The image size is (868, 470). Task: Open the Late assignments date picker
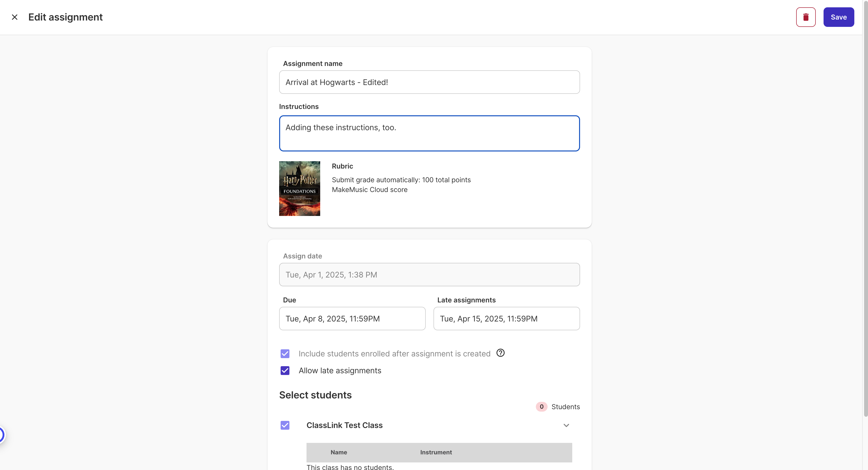pyautogui.click(x=506, y=318)
